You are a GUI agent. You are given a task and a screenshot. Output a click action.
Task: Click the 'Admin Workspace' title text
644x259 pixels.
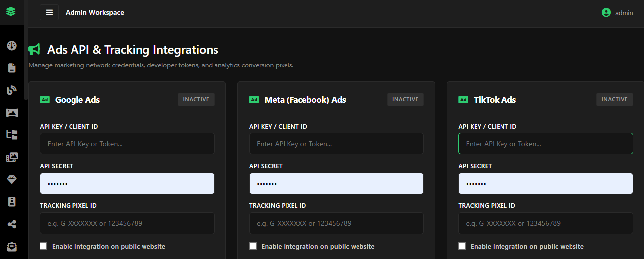point(95,12)
